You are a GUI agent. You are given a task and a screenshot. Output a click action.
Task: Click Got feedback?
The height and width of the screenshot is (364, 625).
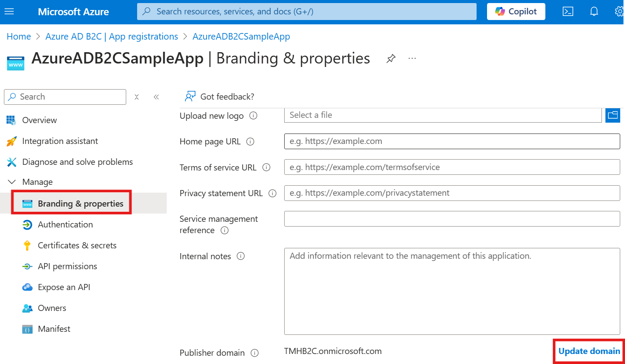[219, 97]
